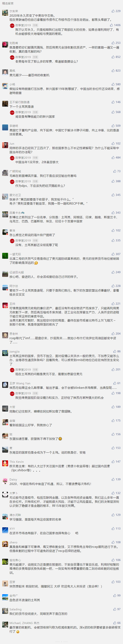The image size is (123, 644).
Task: Like 尔朱荣's comment with 229 likes
Action: (113, 11)
